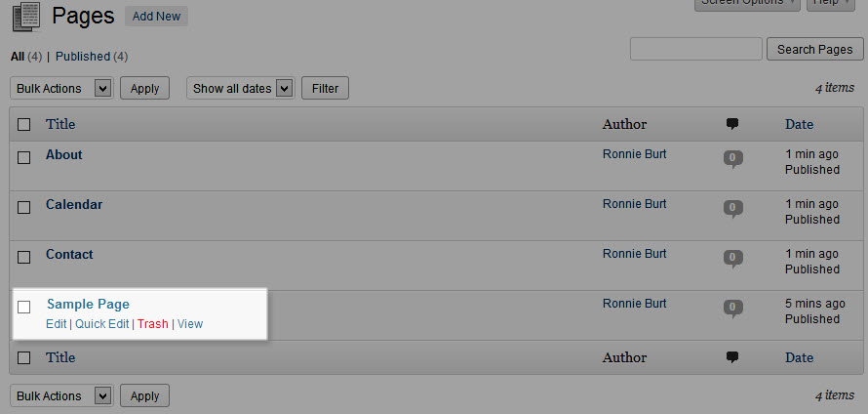Open the Sample Page comment count bubble
868x414 pixels.
click(x=732, y=308)
